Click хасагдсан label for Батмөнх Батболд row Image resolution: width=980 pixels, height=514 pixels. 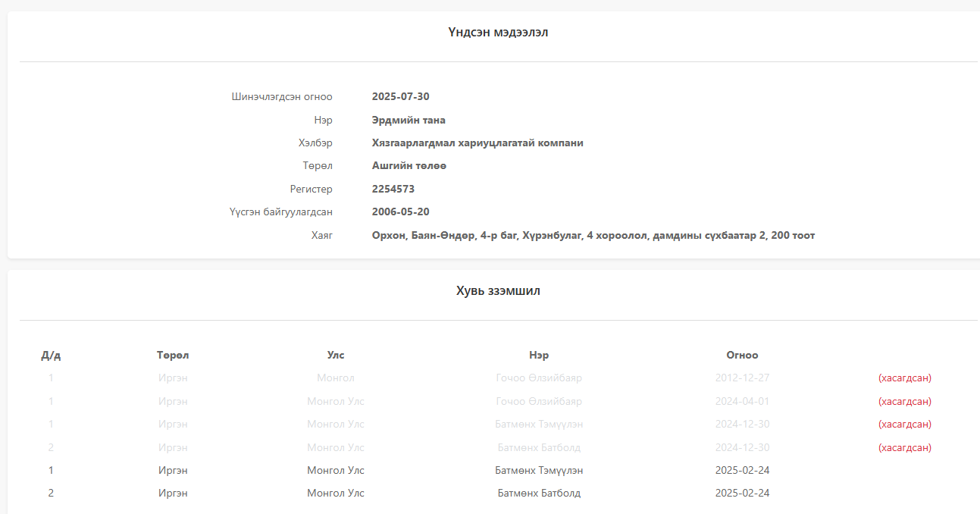click(x=904, y=447)
